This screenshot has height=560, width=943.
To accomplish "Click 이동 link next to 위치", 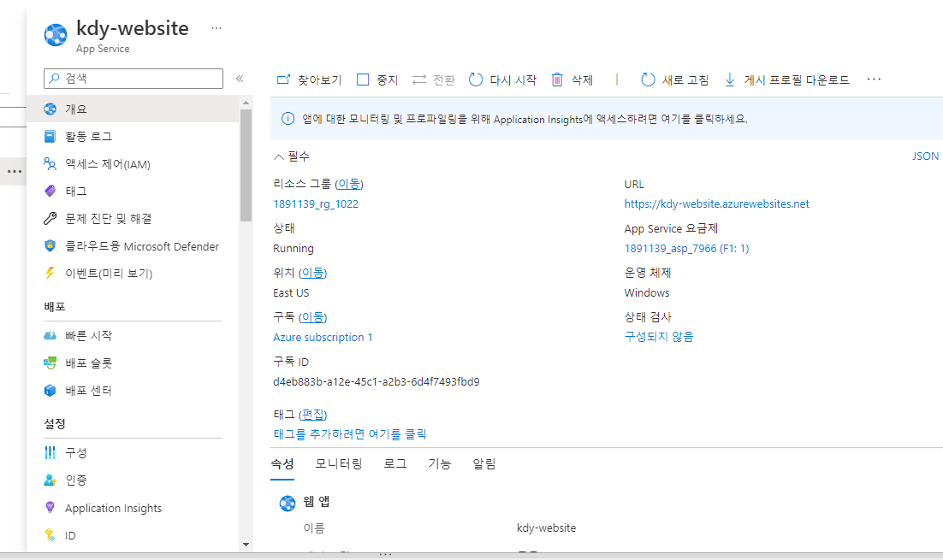I will coord(312,273).
